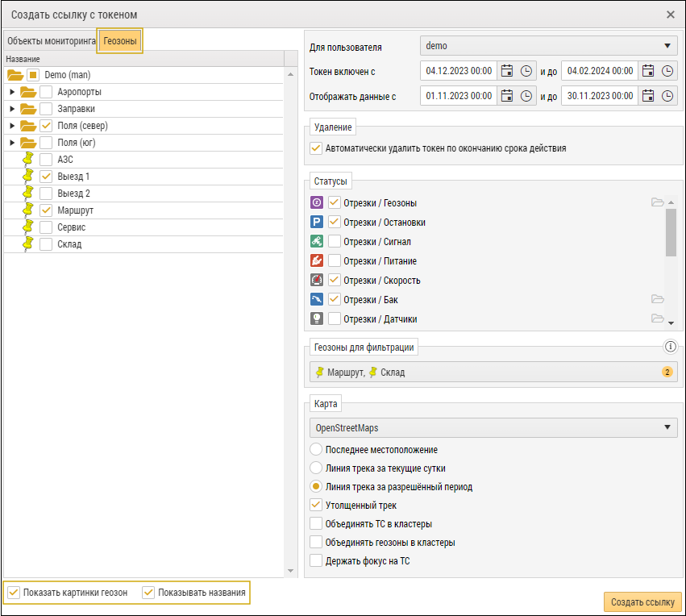Click the Аэропорты folder icon
The height and width of the screenshot is (616, 686).
click(x=28, y=92)
